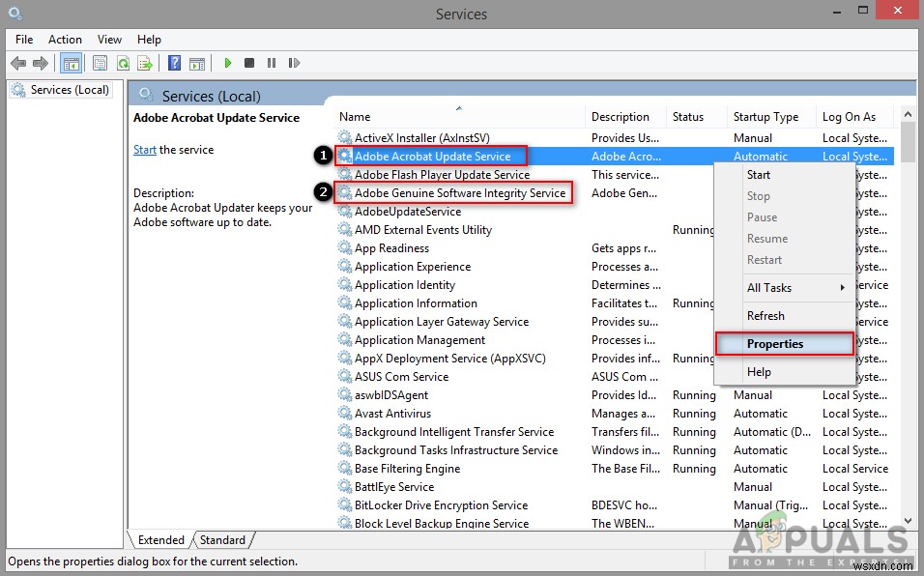This screenshot has width=924, height=576.
Task: Click the forward navigation arrow
Action: (39, 63)
